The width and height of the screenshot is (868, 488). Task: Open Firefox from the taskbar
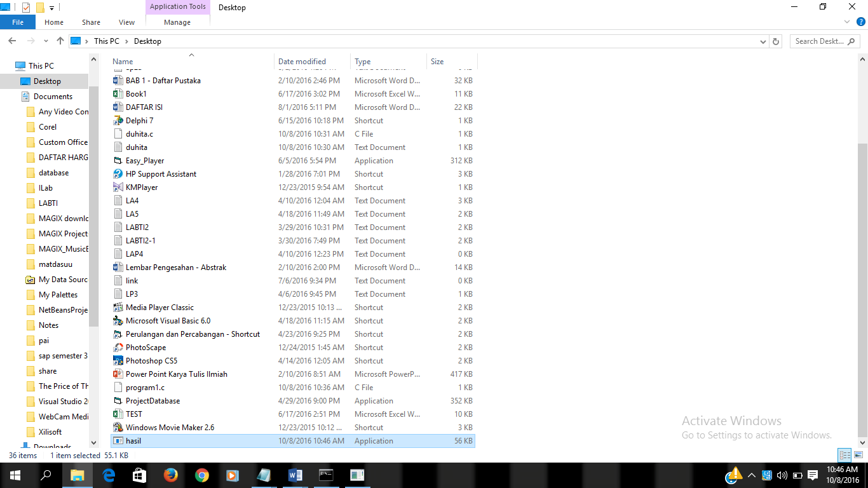pos(170,475)
